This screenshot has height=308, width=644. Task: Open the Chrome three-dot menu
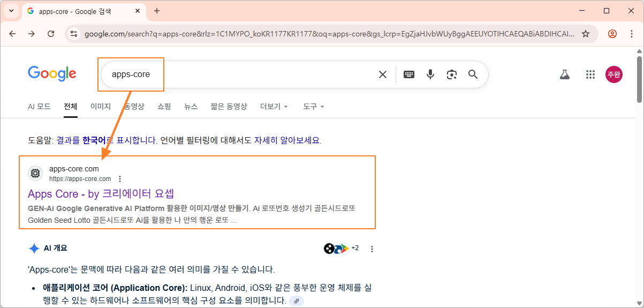[x=631, y=34]
